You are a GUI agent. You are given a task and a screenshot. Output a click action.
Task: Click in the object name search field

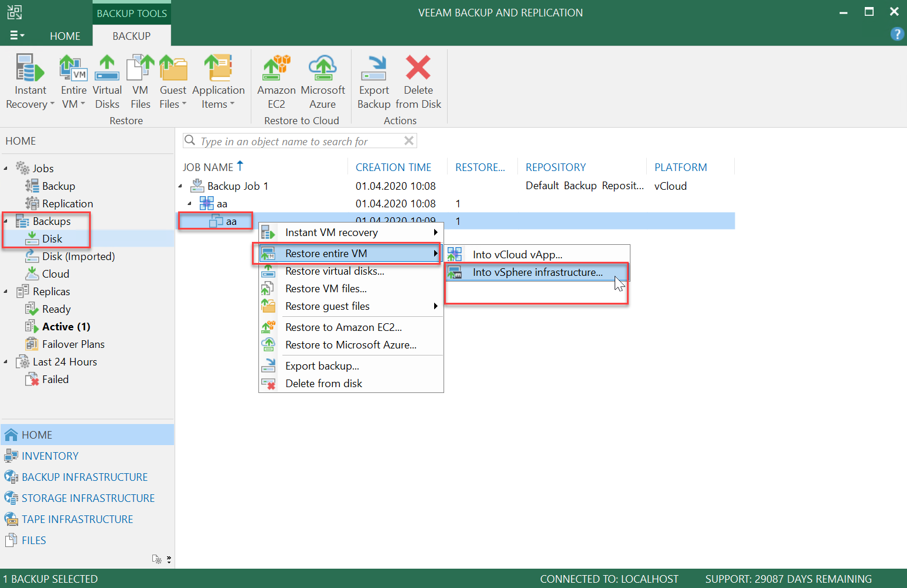pos(300,141)
